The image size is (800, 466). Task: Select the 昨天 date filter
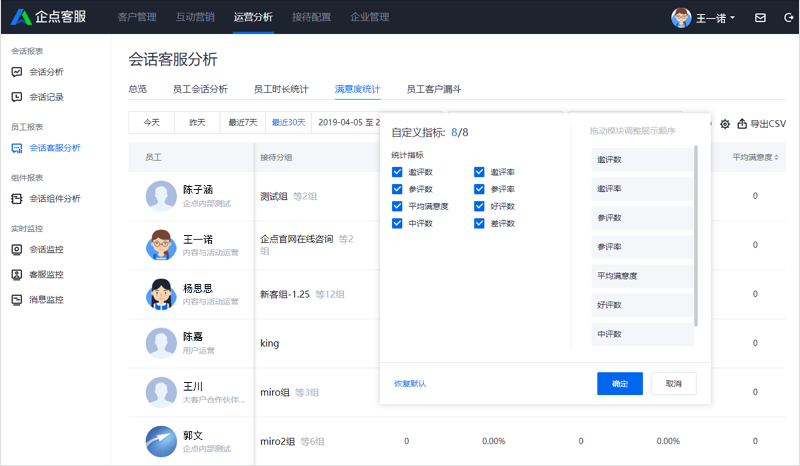(197, 122)
